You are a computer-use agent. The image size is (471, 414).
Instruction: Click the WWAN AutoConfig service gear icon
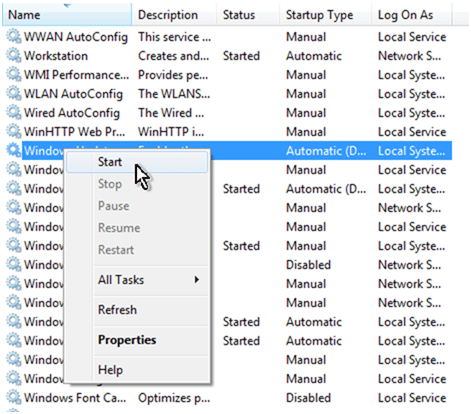coord(14,36)
